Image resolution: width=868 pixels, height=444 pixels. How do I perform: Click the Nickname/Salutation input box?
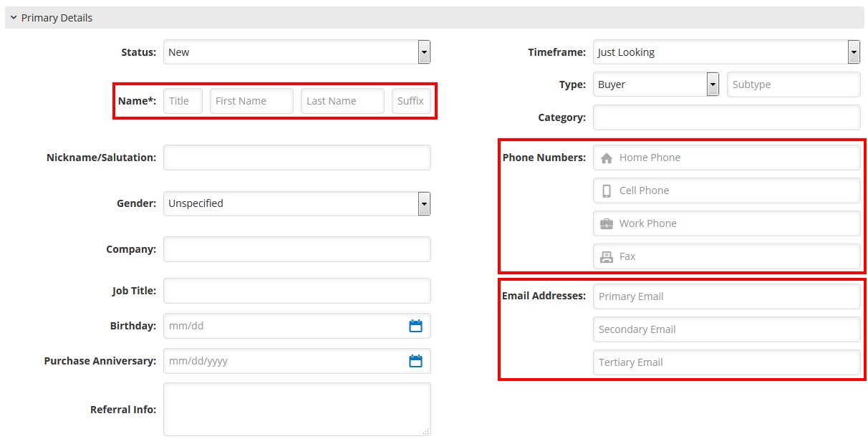297,158
